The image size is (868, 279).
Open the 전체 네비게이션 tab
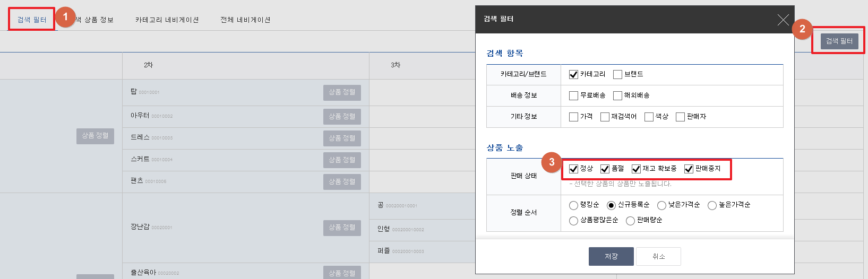245,20
